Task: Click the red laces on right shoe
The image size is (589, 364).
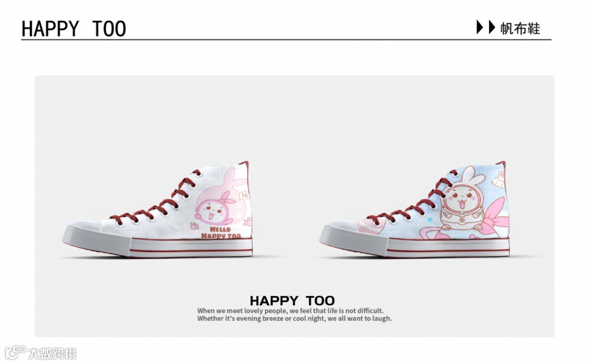Action: pos(412,199)
